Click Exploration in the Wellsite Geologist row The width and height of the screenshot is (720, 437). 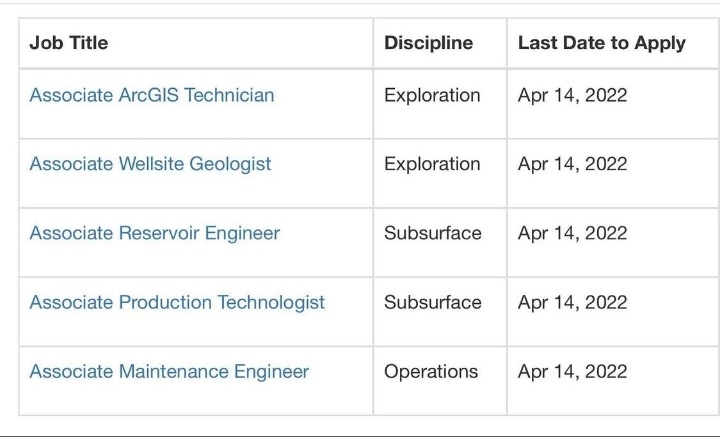click(x=432, y=164)
